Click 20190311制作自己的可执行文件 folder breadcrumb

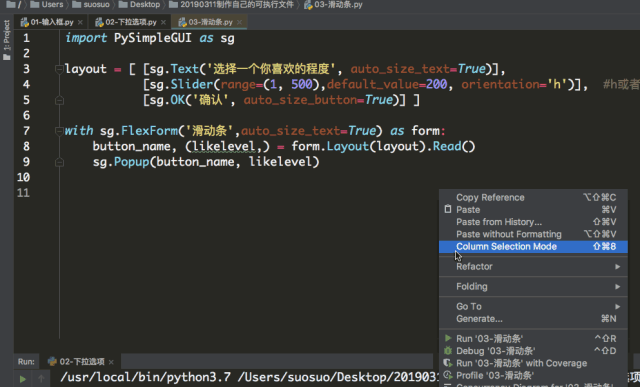click(231, 4)
